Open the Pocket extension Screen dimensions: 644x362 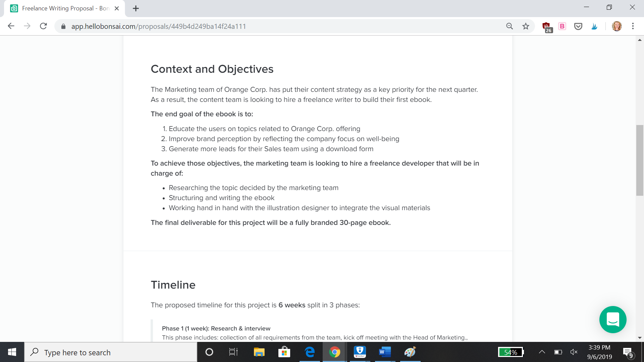tap(578, 26)
